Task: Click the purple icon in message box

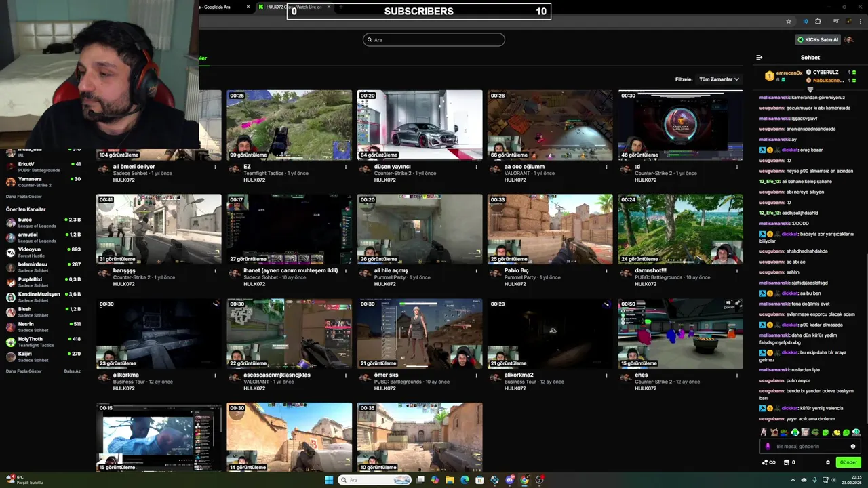Action: pos(768,446)
